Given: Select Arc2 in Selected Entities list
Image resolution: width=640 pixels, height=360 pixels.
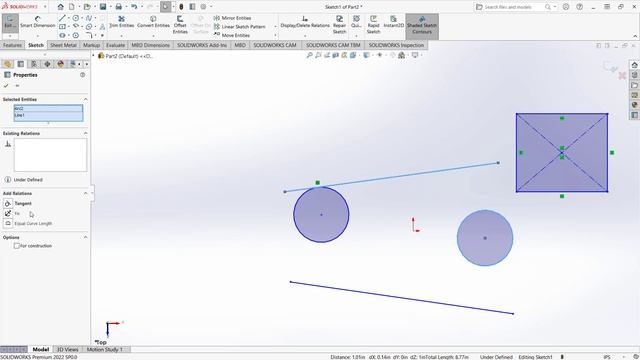Looking at the screenshot, I should [x=48, y=109].
